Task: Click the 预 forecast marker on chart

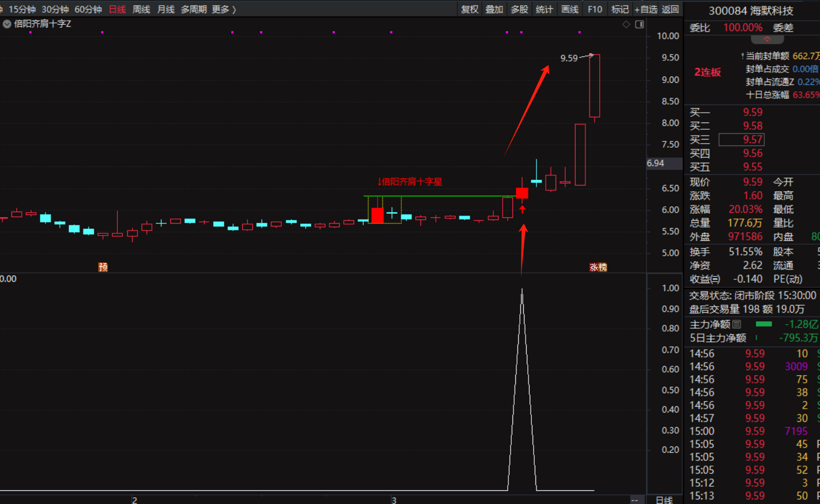Action: point(103,267)
